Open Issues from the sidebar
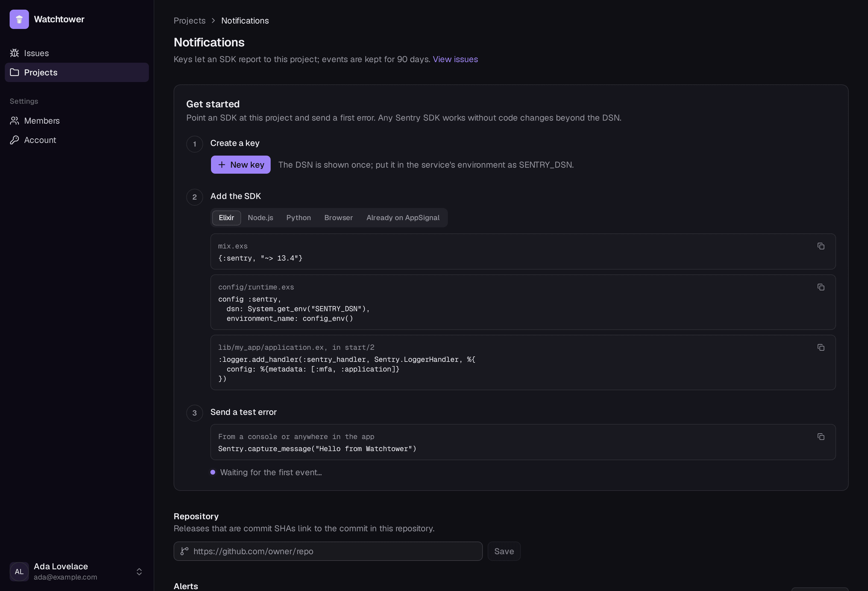 point(77,53)
